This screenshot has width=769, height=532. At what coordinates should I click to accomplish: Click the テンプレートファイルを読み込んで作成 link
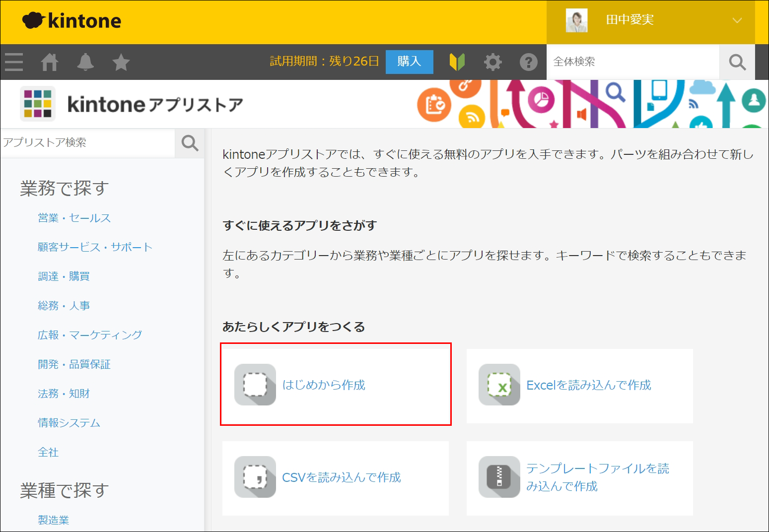[x=598, y=477]
